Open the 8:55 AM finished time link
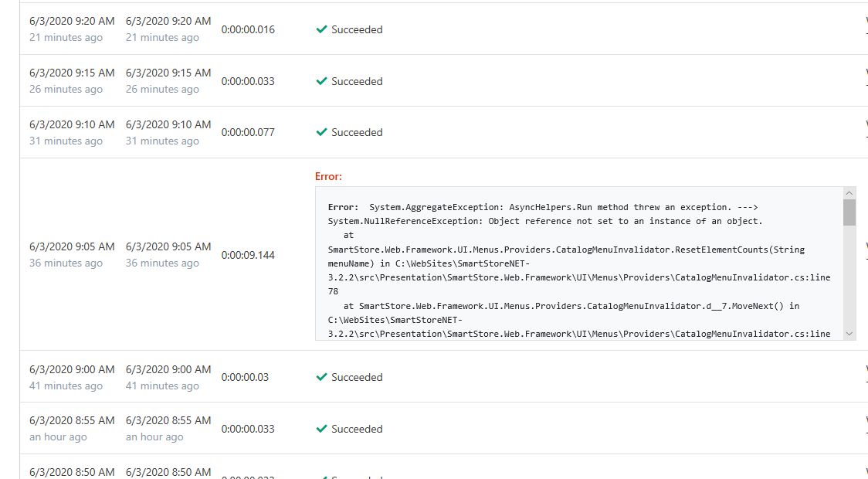868x479 pixels. pyautogui.click(x=168, y=421)
